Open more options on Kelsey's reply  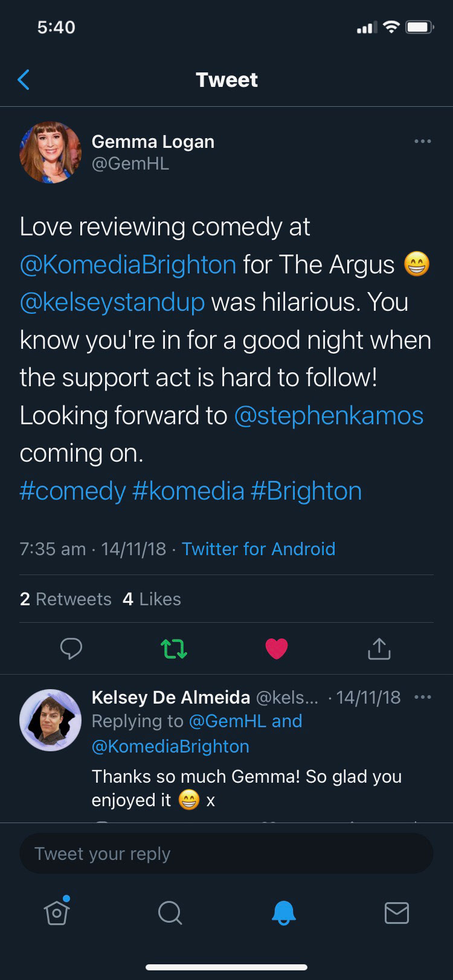coord(422,698)
